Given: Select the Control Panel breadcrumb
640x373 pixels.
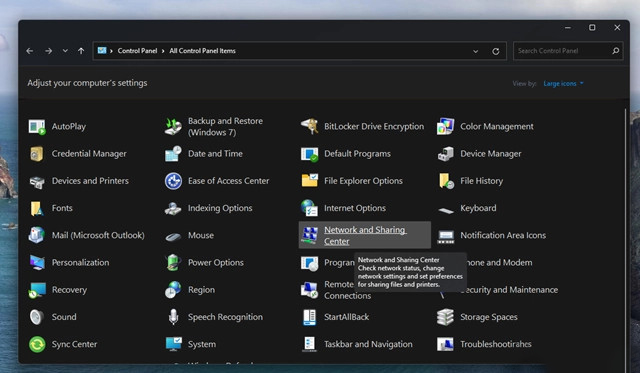Looking at the screenshot, I should pos(137,51).
